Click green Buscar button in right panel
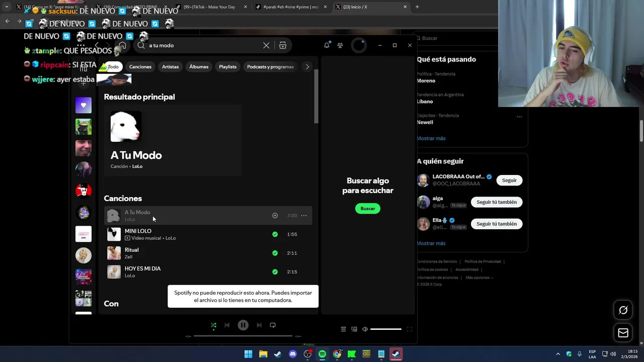644x362 pixels. point(368,209)
